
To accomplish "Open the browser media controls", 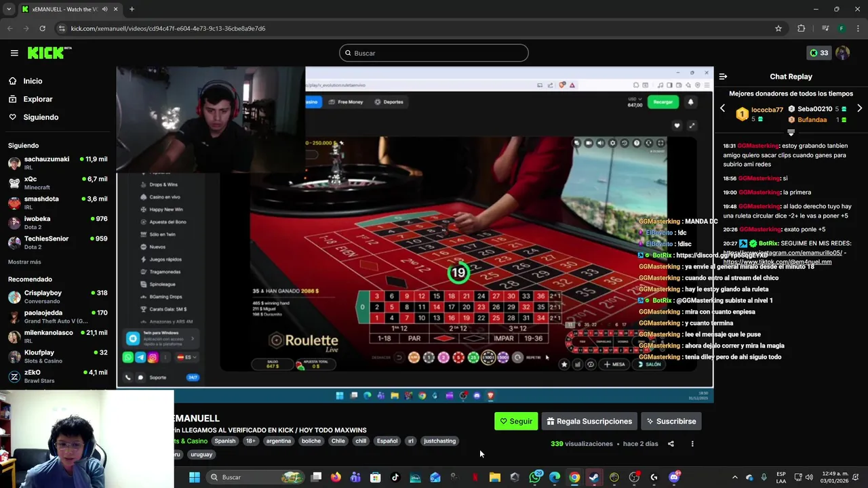I will point(825,28).
